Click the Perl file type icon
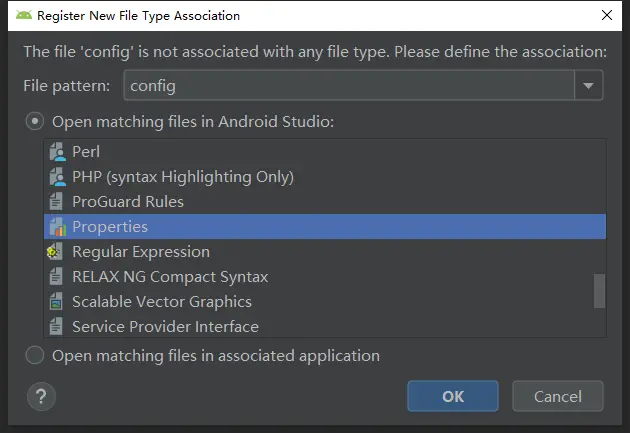Image resolution: width=630 pixels, height=433 pixels. pos(56,152)
